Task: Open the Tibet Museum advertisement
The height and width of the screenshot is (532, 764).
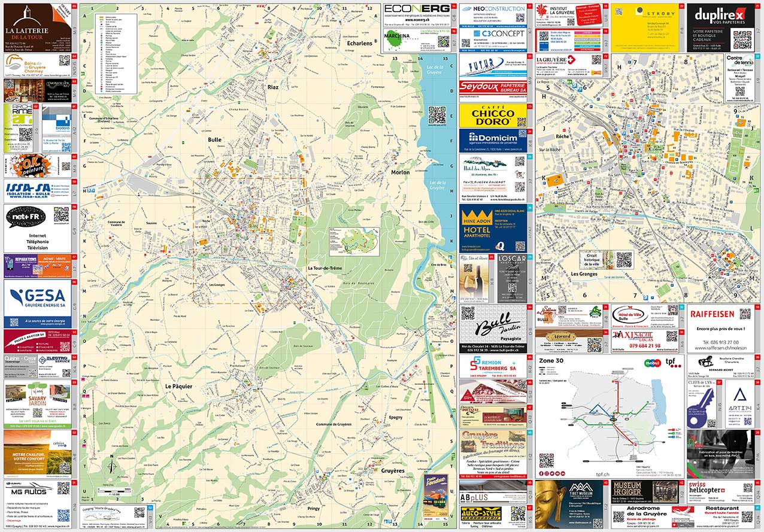Action: pos(568,504)
